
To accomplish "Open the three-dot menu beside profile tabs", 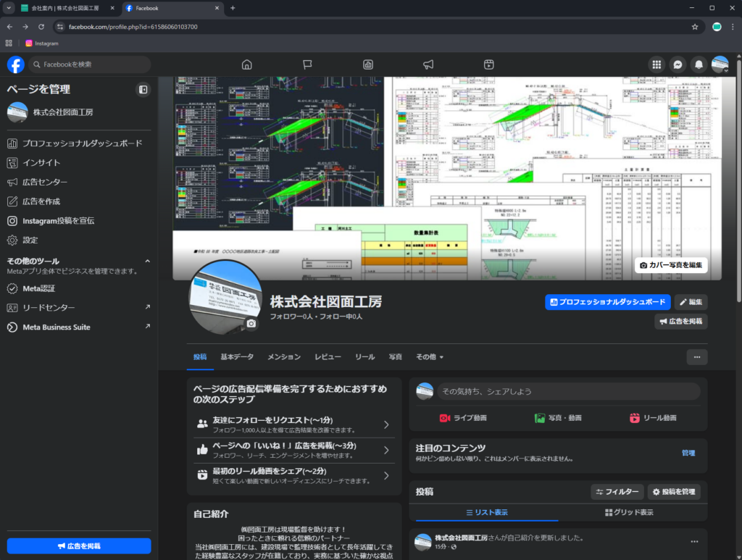I will 696,357.
